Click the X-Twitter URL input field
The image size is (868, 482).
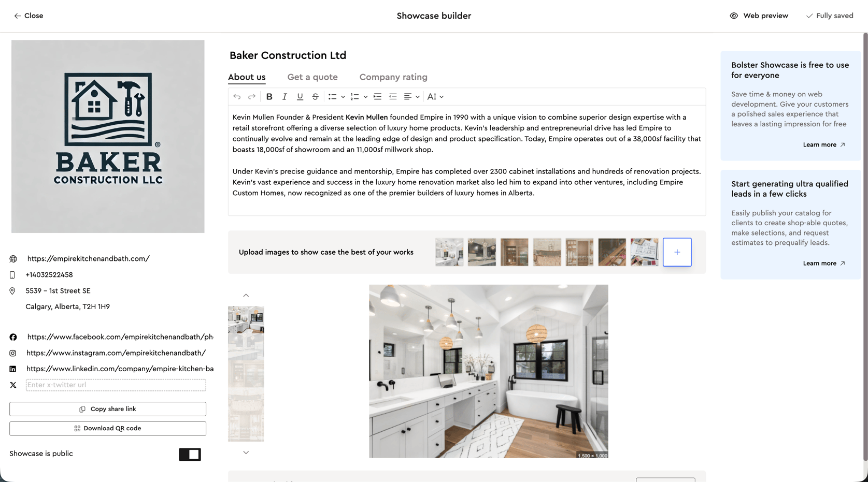pyautogui.click(x=116, y=385)
